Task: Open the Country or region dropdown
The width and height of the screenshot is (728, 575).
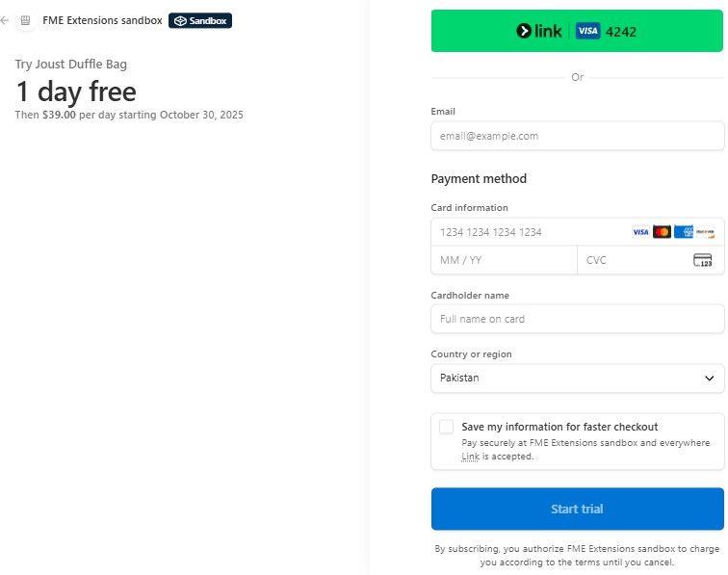Action: click(577, 379)
